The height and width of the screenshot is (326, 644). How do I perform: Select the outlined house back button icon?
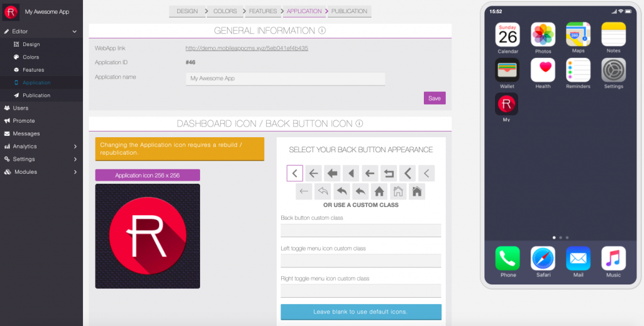point(397,191)
